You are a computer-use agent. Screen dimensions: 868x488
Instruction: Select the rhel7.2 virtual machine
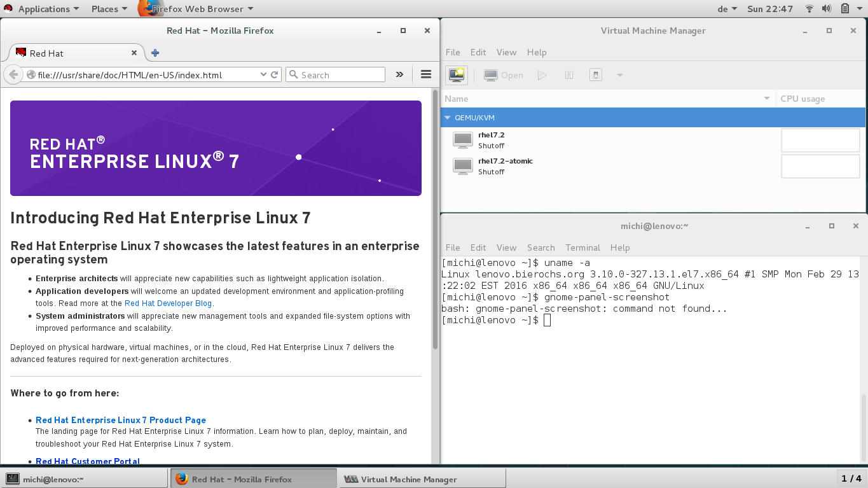[x=653, y=140]
